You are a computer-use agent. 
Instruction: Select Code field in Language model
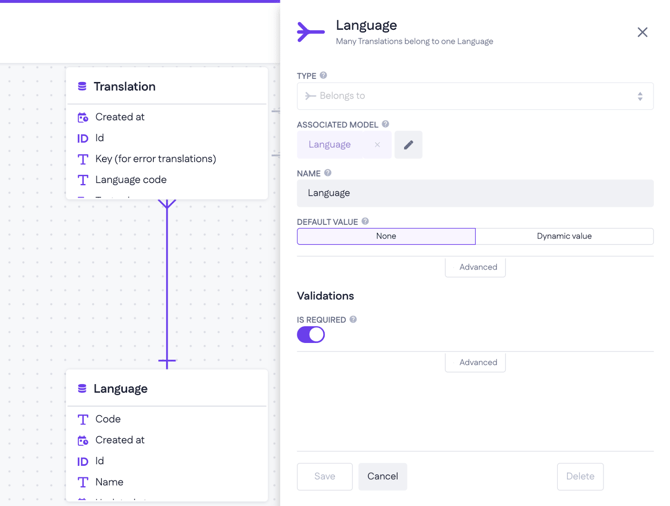(x=108, y=419)
